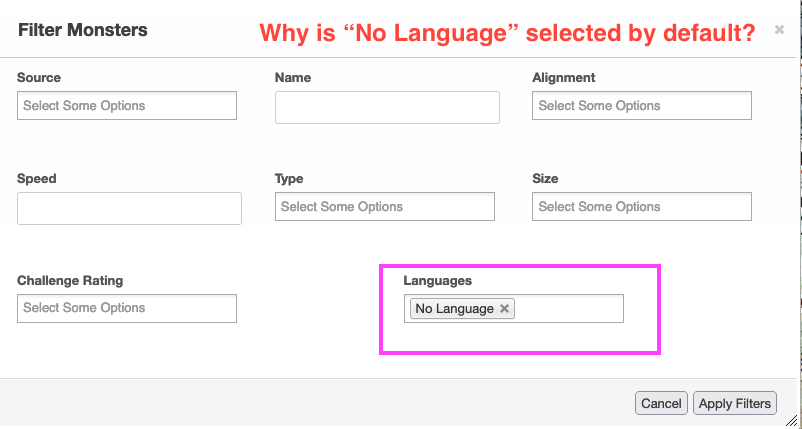Screen dimensions: 802x429
Task: Click the Filter Monsters dialog title
Action: 83,30
